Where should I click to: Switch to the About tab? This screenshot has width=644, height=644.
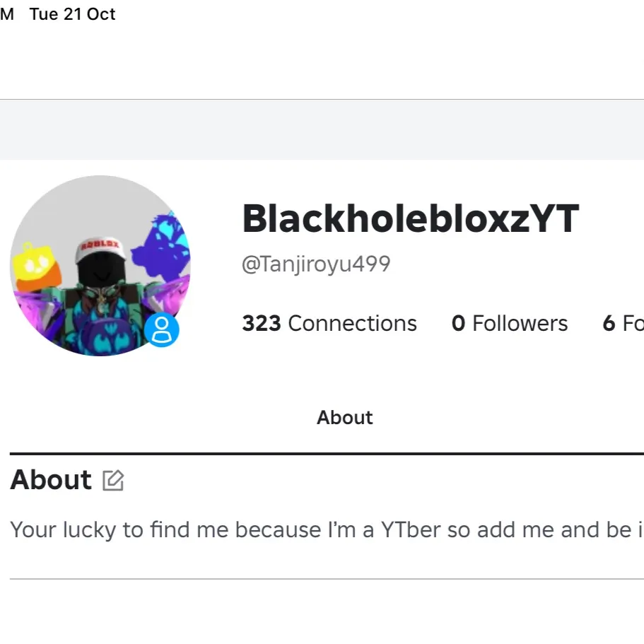(344, 417)
